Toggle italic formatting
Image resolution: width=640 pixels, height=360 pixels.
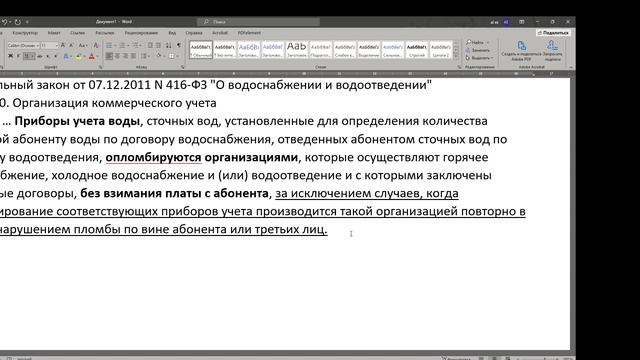(18, 56)
